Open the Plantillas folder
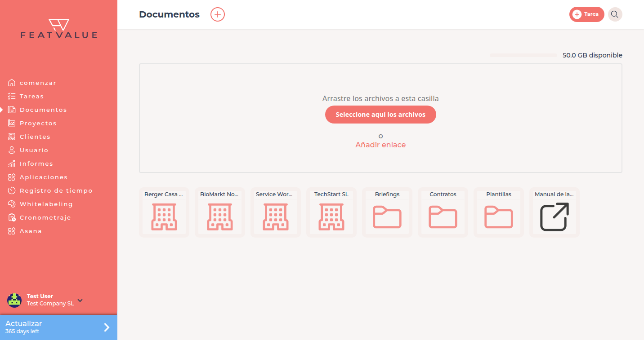This screenshot has height=340, width=644. coord(499,212)
